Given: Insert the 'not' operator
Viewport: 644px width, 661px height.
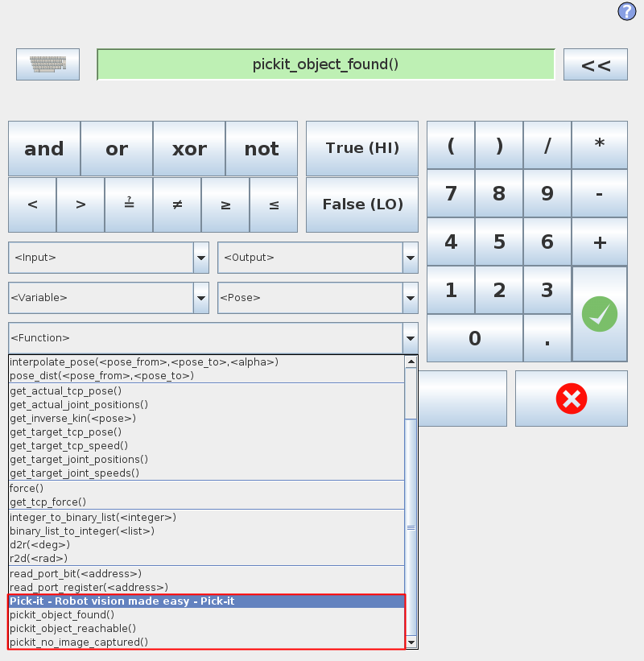Looking at the screenshot, I should click(262, 148).
